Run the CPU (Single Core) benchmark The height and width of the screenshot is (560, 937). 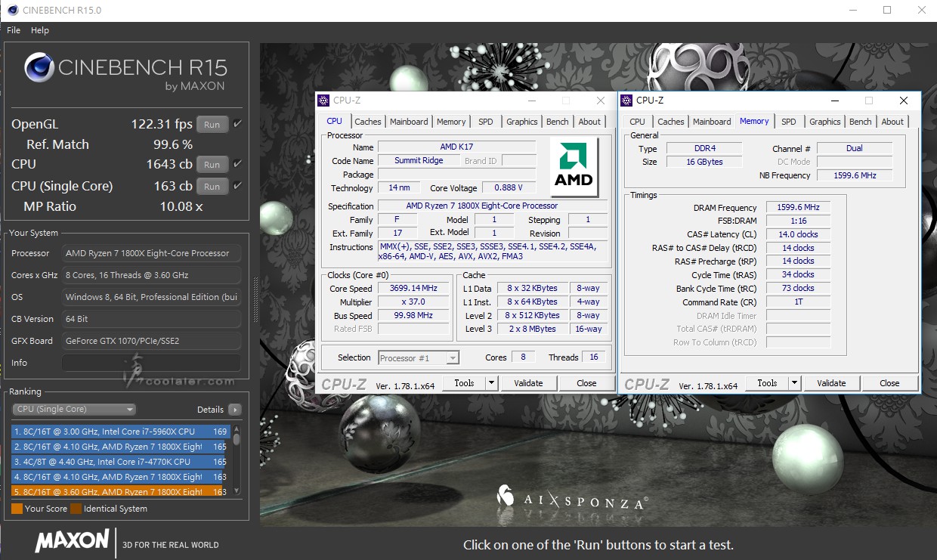[212, 187]
